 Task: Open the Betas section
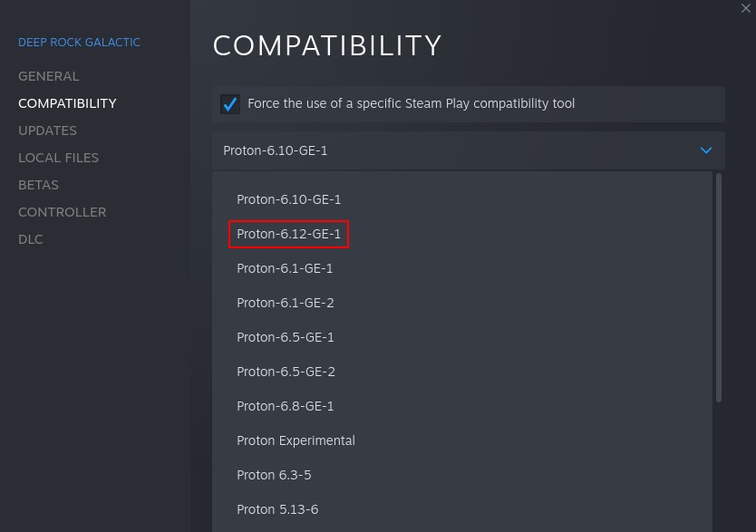pos(38,185)
